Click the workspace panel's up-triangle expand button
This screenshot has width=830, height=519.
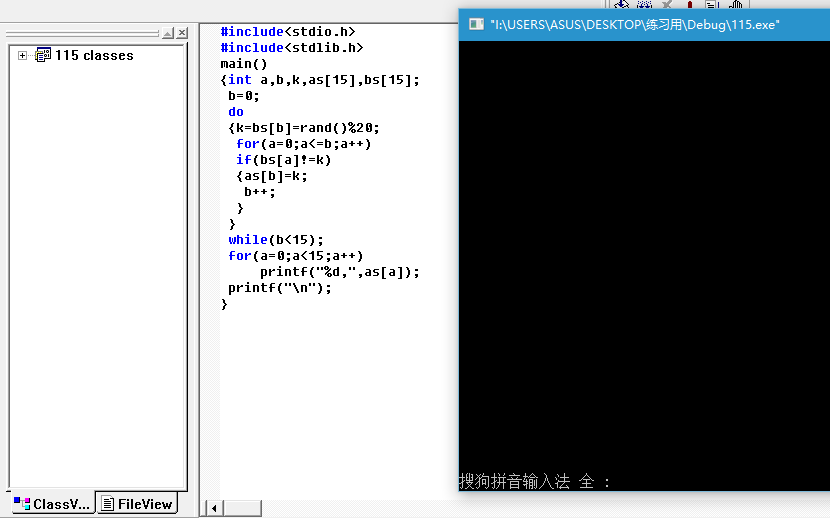click(x=168, y=33)
